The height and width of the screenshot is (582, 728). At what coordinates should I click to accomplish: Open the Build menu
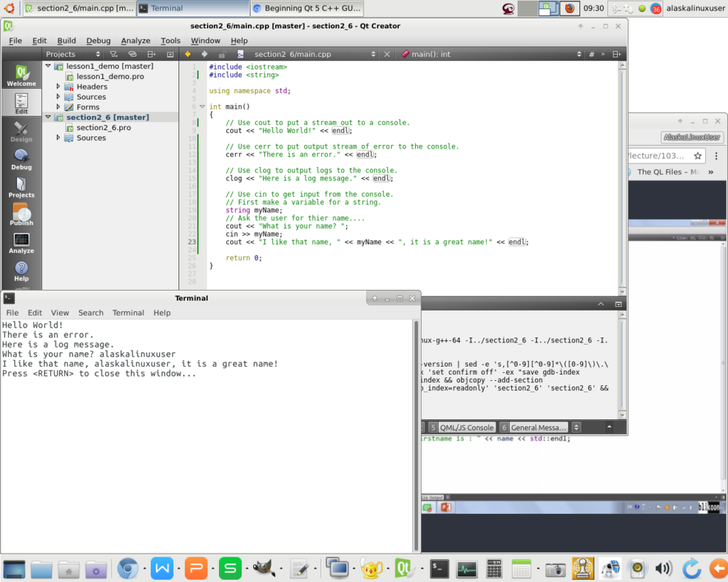[67, 41]
